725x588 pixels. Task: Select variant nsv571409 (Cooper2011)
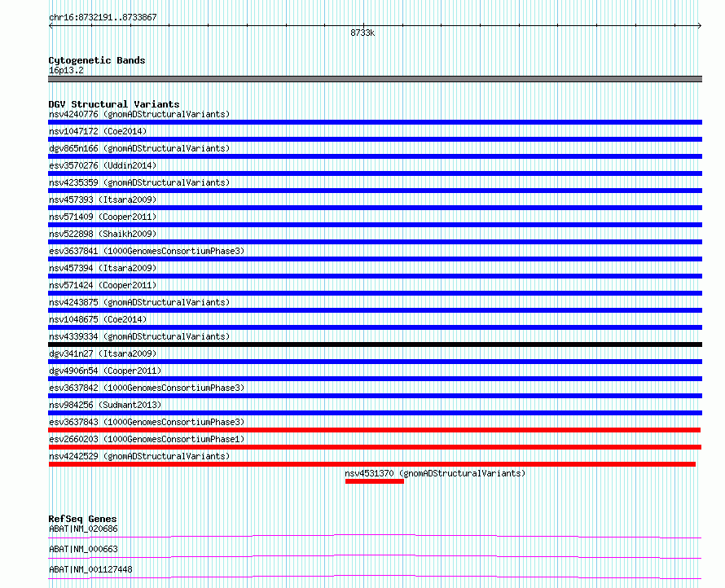coord(103,217)
